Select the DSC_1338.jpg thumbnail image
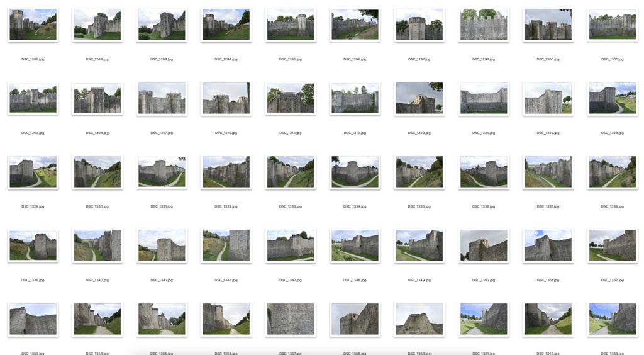This screenshot has width=644, height=355. [613, 172]
